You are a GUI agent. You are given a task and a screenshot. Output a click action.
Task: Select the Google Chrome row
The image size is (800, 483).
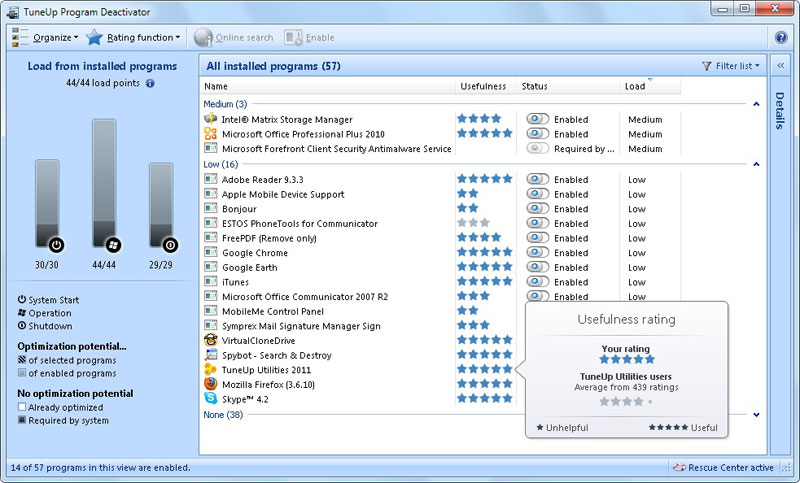[x=440, y=252]
